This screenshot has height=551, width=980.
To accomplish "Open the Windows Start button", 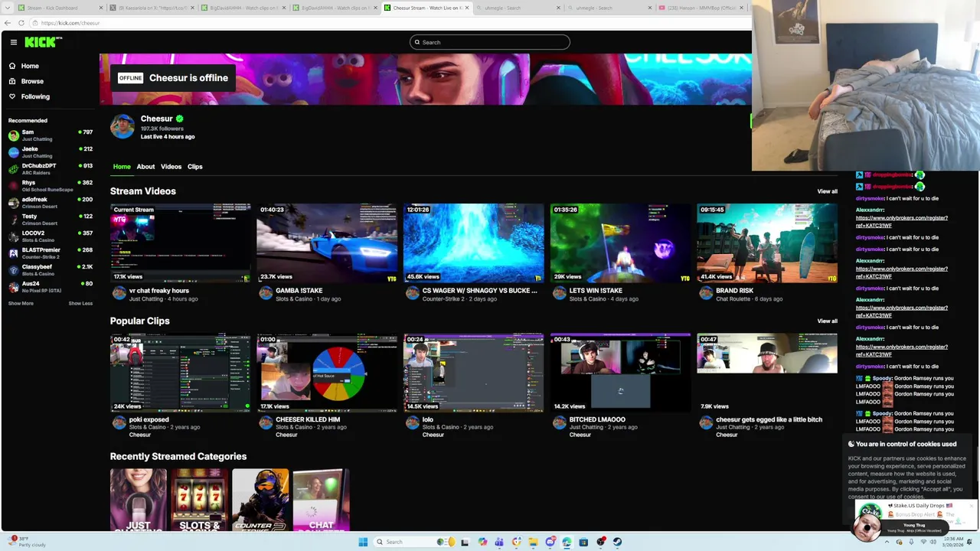I will pyautogui.click(x=363, y=542).
